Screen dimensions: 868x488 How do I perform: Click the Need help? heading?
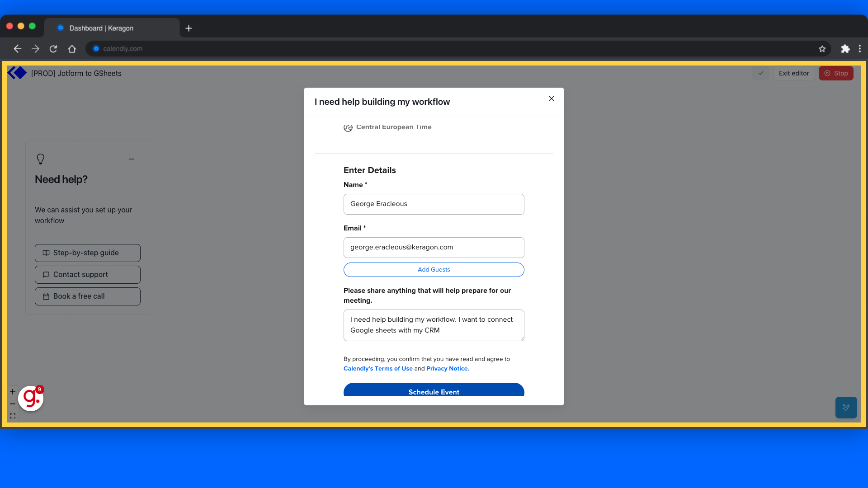(x=61, y=179)
